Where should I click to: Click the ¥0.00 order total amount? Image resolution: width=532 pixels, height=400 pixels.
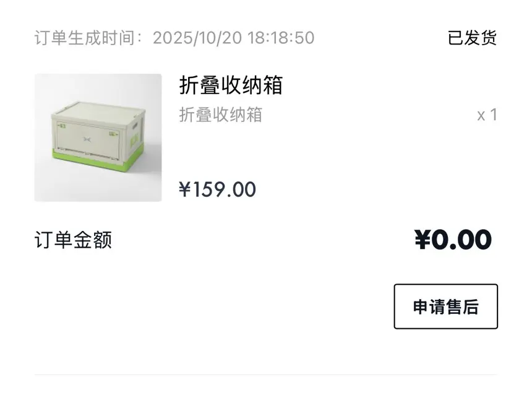coord(453,240)
